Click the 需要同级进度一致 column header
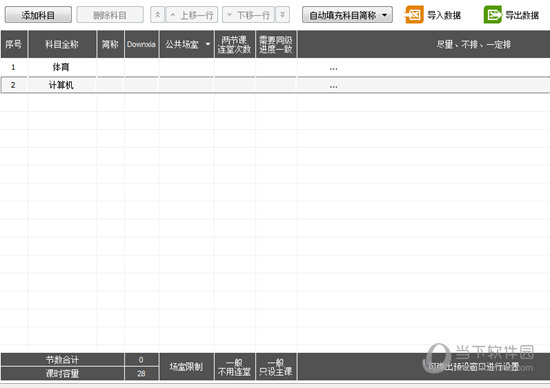 (276, 44)
